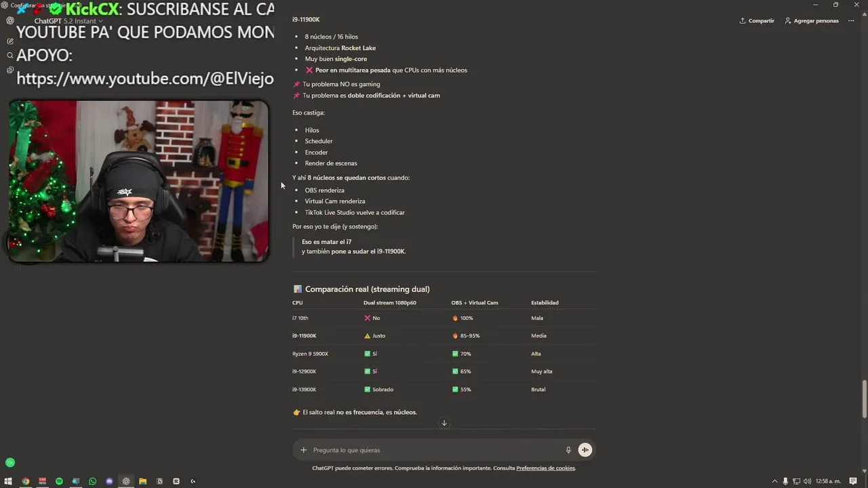
Task: Select the ChatGPT app in the taskbar
Action: point(126,481)
